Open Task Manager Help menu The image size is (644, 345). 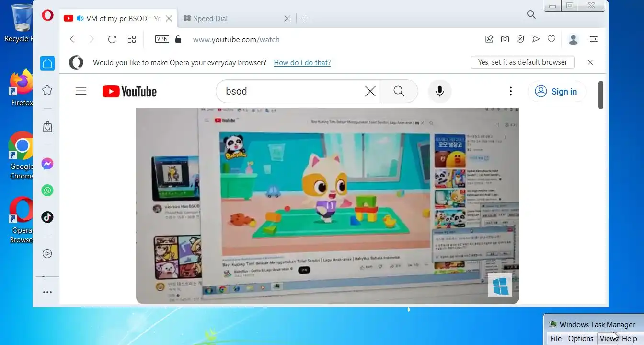point(630,339)
